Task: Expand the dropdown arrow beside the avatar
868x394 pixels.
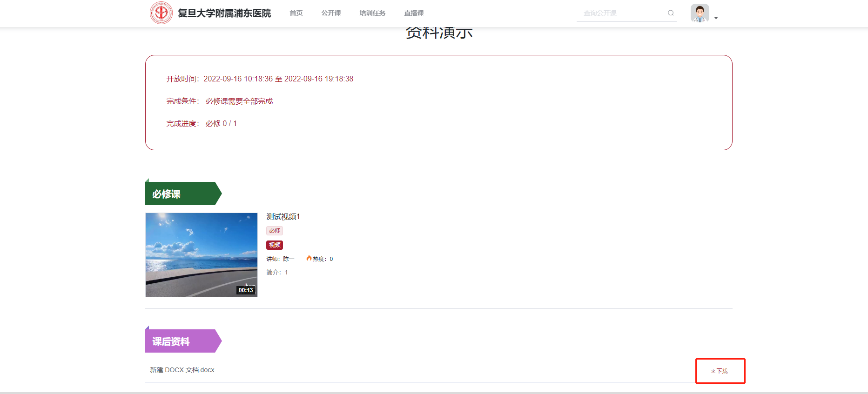Action: (x=716, y=18)
